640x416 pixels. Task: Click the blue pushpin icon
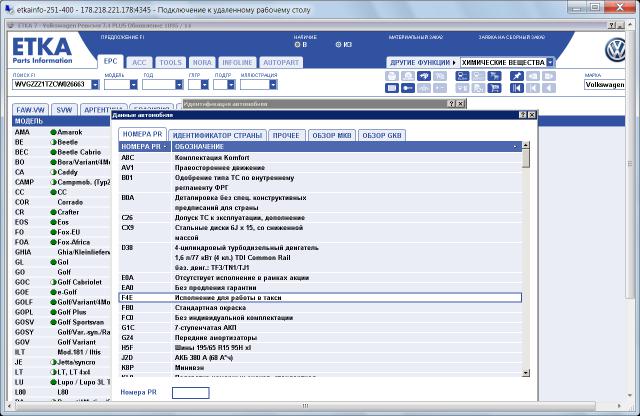[x=517, y=76]
